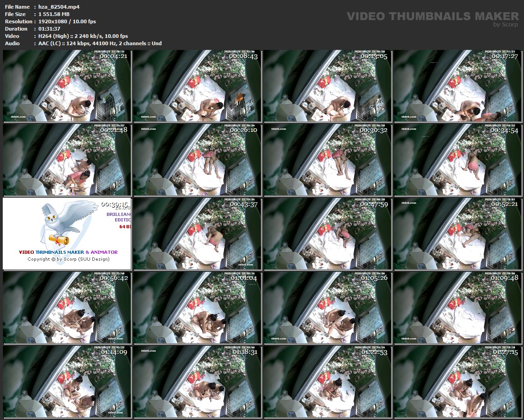
Task: Click the resolution value 1920x1080 / 10.00 fps
Action: tap(67, 21)
